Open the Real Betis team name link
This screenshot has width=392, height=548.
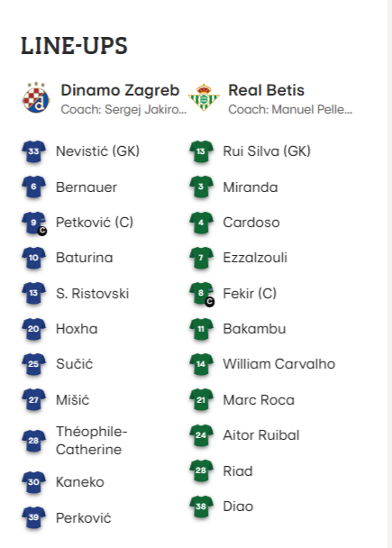tap(266, 90)
